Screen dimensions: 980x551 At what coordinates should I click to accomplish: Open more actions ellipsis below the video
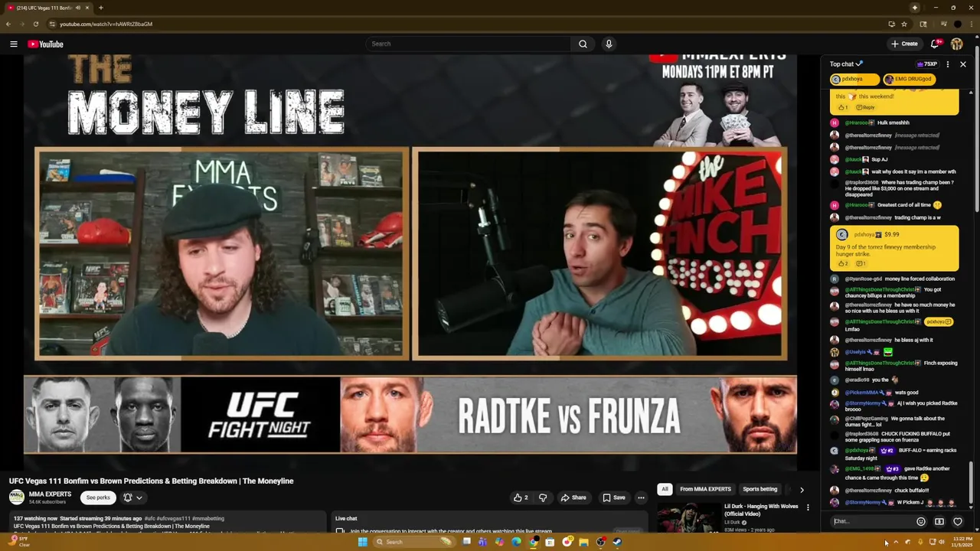(x=641, y=497)
